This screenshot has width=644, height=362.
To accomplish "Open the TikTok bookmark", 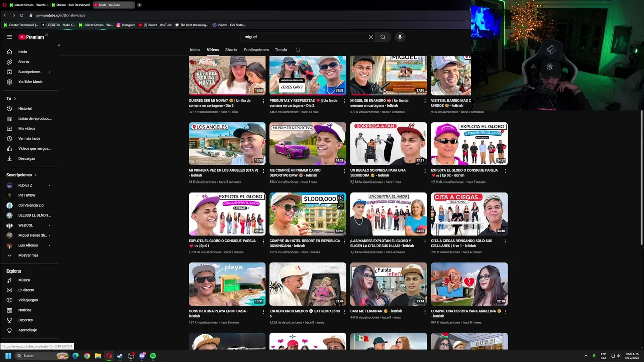I will (x=58, y=25).
